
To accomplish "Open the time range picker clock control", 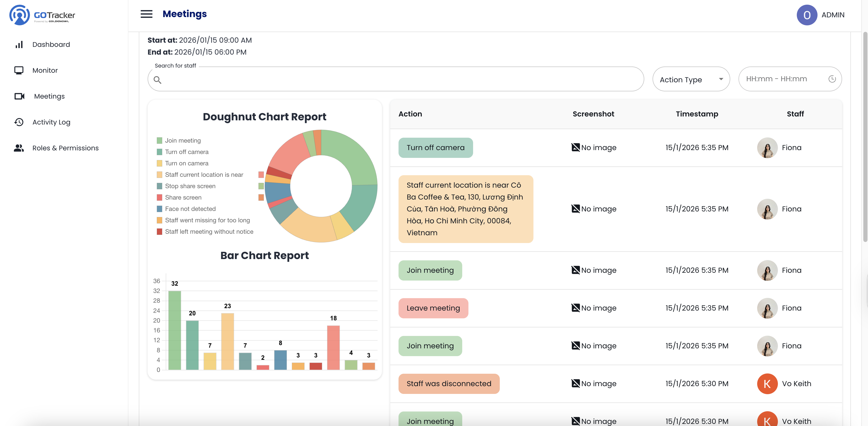I will [x=832, y=79].
